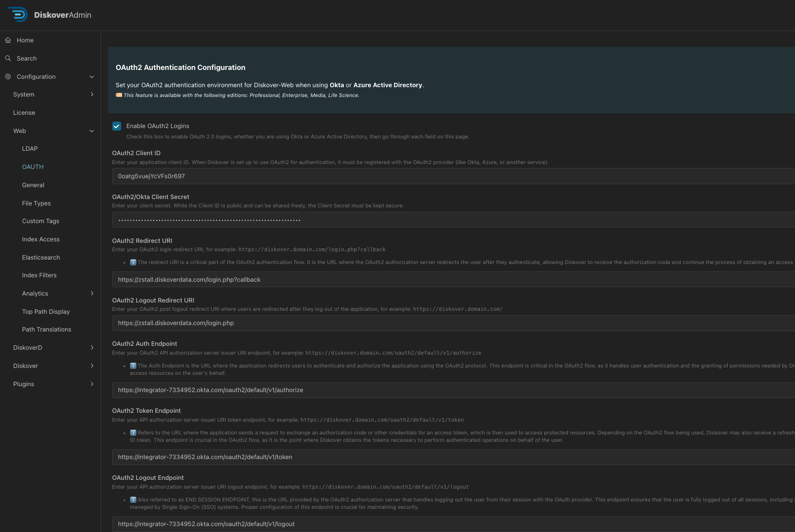This screenshot has width=795, height=532.
Task: Click the info icon beside Logout Endpoint note
Action: (133, 499)
